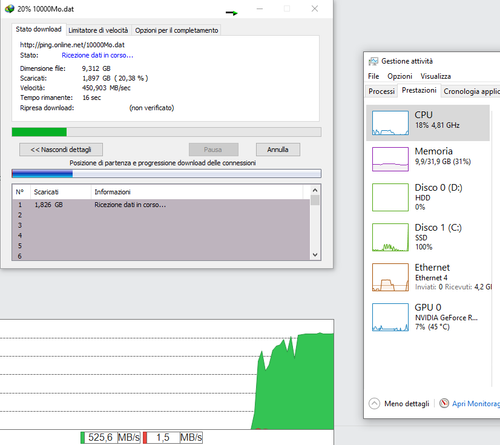Image resolution: width=500 pixels, height=445 pixels.
Task: Open File menu in Gestione attività
Action: click(373, 76)
